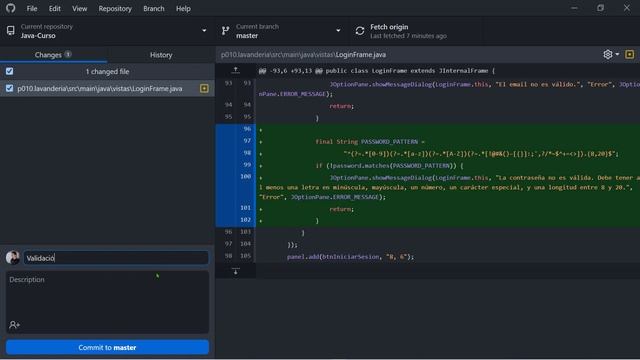This screenshot has width=640, height=360.
Task: Click the diff file path LoginFrame.java header
Action: pos(303,55)
